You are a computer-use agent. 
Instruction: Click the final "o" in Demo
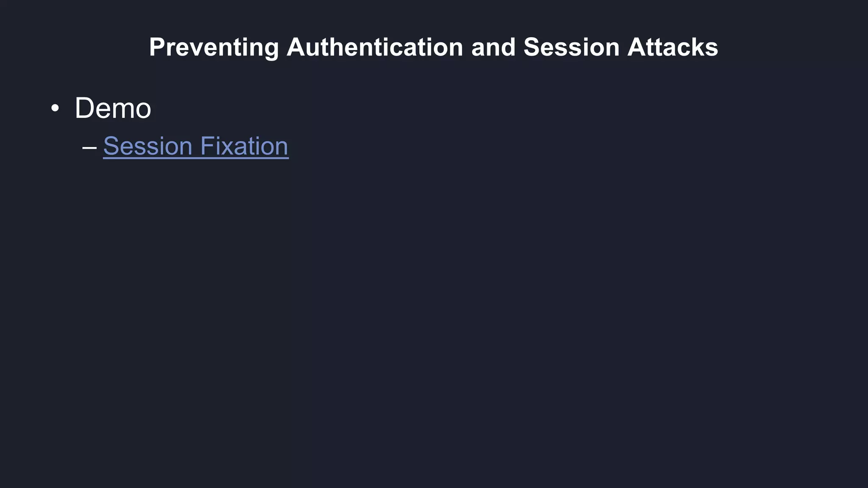142,109
